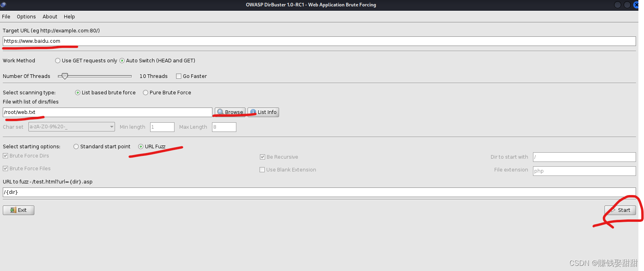Click the File extension field

click(584, 171)
